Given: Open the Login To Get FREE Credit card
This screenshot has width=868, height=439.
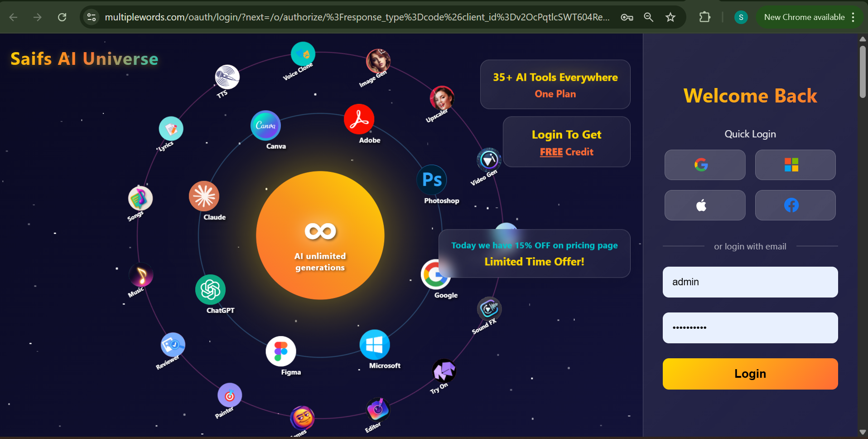Looking at the screenshot, I should coord(566,142).
